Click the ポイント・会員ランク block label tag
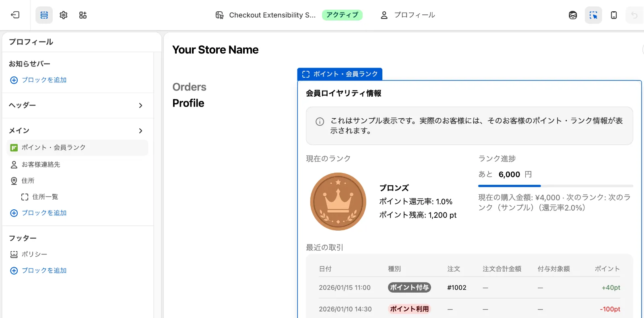This screenshot has width=644, height=318. [340, 74]
